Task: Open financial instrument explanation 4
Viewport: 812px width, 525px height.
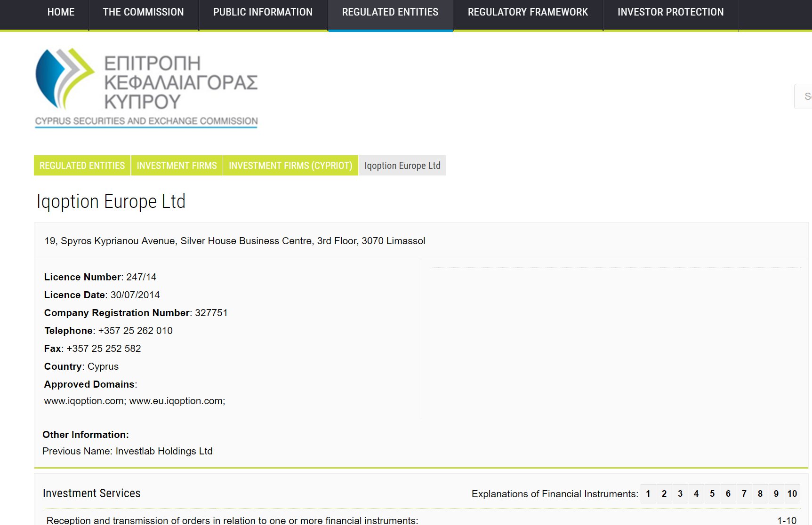Action: point(696,494)
